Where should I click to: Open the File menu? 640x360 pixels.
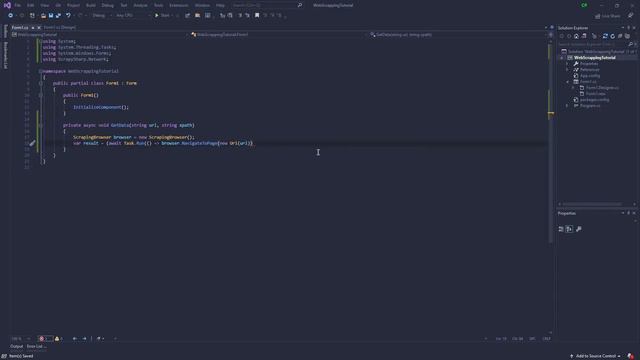coord(18,5)
